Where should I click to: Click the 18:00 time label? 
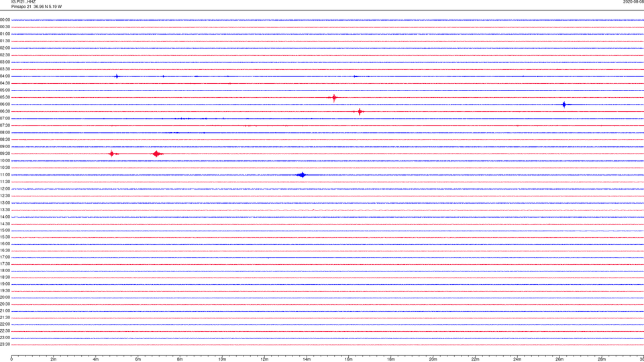(x=5, y=270)
